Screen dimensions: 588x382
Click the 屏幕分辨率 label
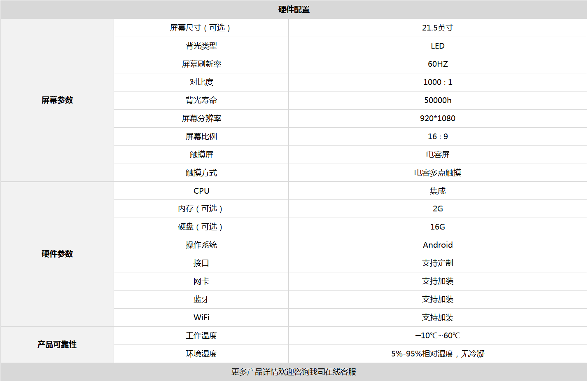(201, 118)
